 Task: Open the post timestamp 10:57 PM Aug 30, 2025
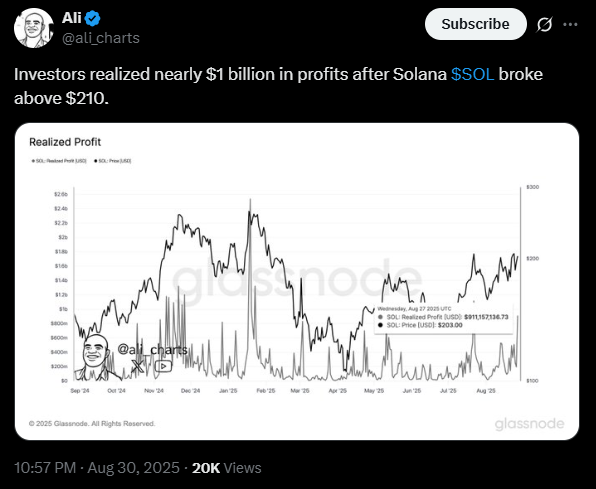(x=97, y=468)
